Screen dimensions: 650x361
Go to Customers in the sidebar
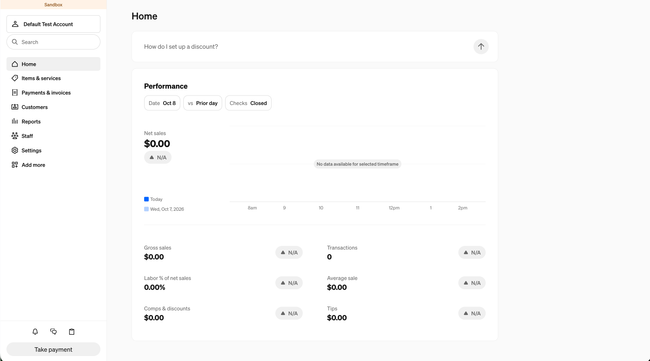pos(53,107)
